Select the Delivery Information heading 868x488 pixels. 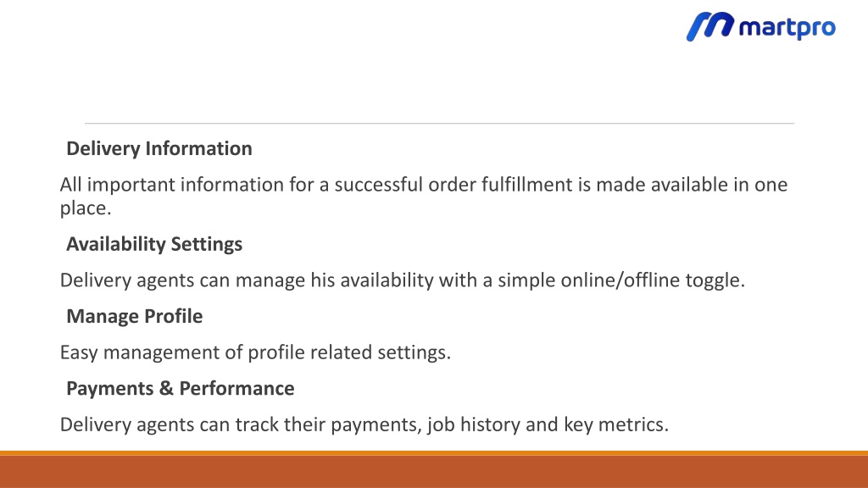tap(159, 148)
